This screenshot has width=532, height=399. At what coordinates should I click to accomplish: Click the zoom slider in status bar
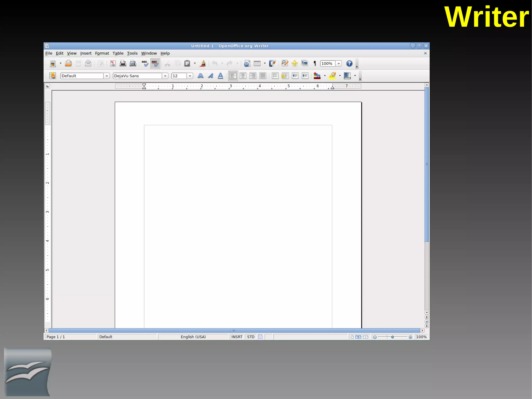click(393, 337)
